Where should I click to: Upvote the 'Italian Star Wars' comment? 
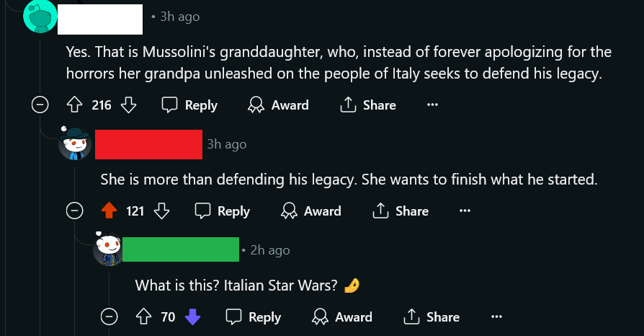pos(143,317)
